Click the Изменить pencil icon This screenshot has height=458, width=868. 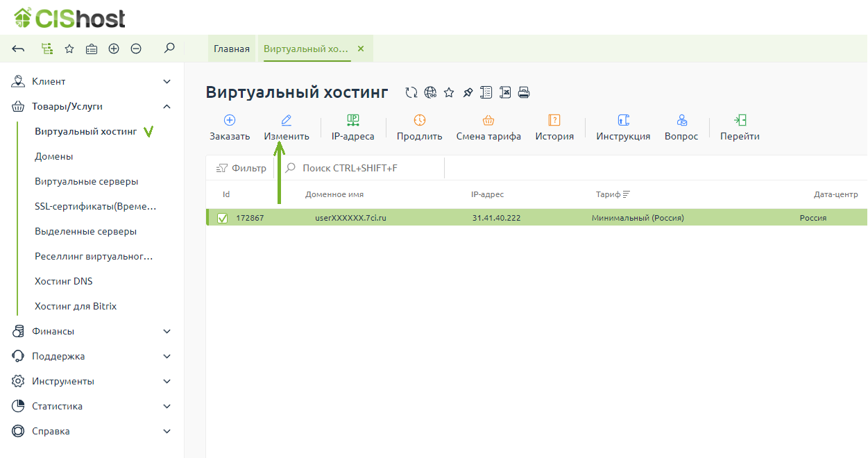[287, 121]
